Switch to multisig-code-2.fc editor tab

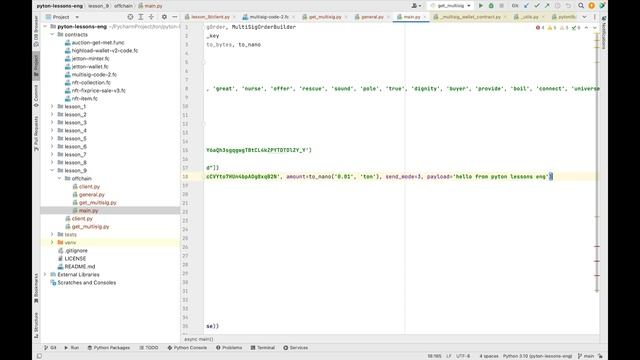tap(269, 17)
